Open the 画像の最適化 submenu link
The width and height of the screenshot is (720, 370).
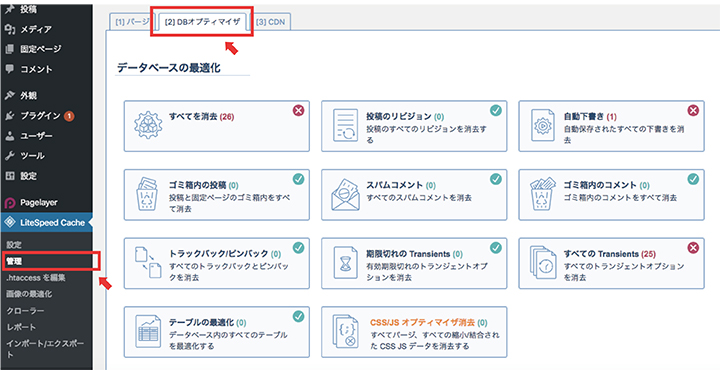[x=29, y=294]
